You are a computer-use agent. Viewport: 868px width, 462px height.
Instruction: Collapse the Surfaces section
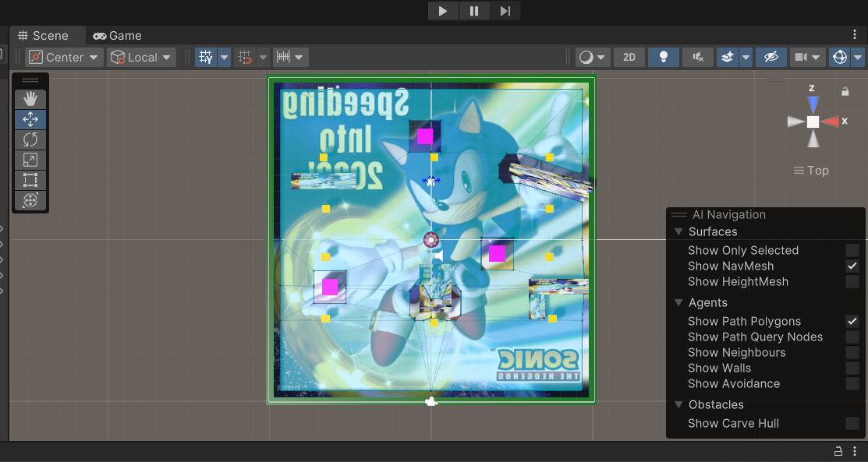(678, 232)
